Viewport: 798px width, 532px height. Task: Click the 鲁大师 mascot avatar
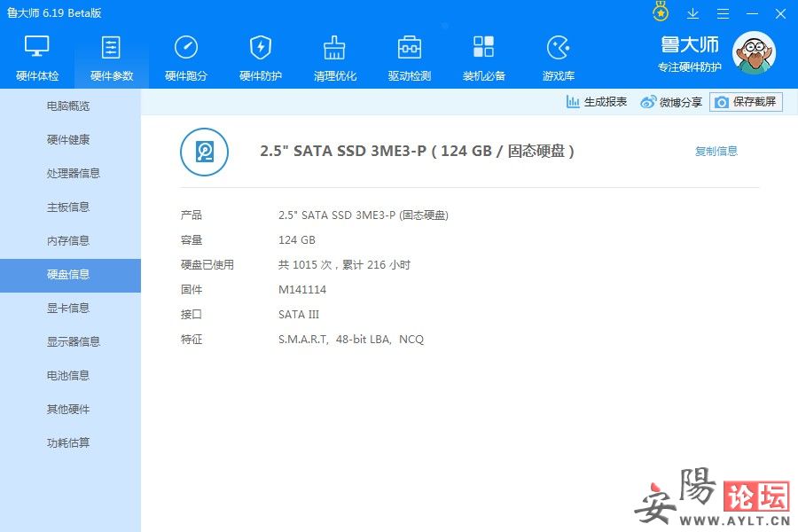(754, 52)
